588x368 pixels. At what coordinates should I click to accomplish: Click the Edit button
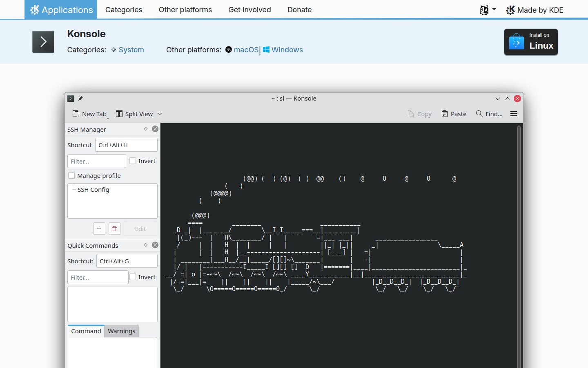click(140, 229)
